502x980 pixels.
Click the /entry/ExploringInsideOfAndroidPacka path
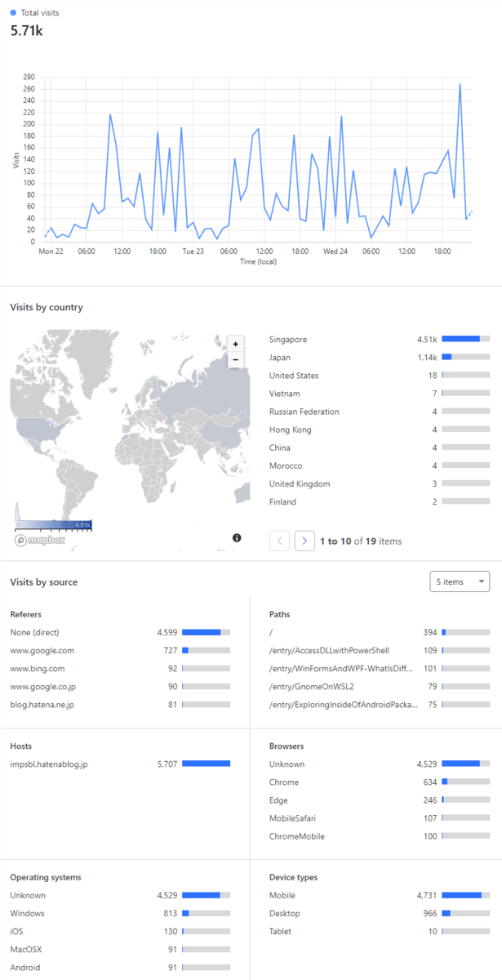click(x=380, y=704)
